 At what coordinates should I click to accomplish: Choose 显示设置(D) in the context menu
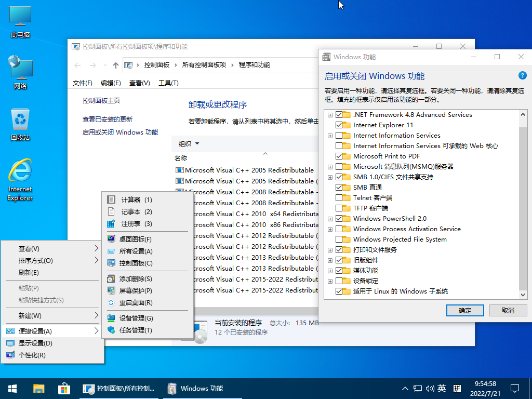[52, 343]
